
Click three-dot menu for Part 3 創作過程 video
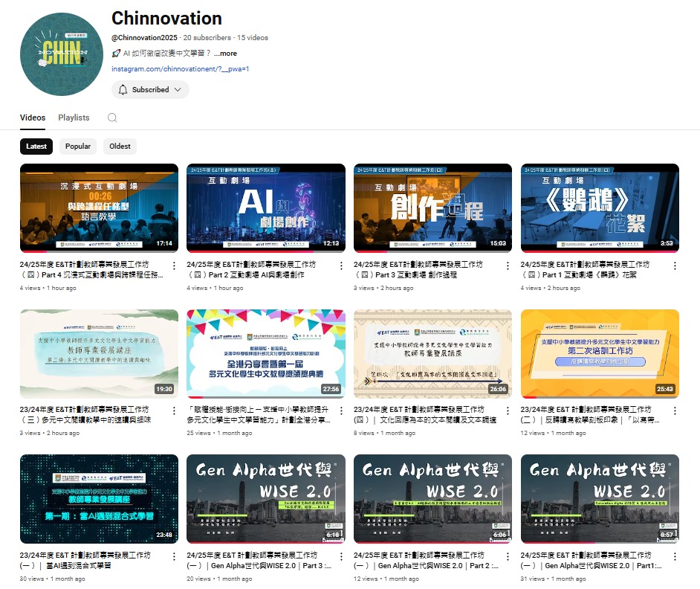(x=508, y=265)
